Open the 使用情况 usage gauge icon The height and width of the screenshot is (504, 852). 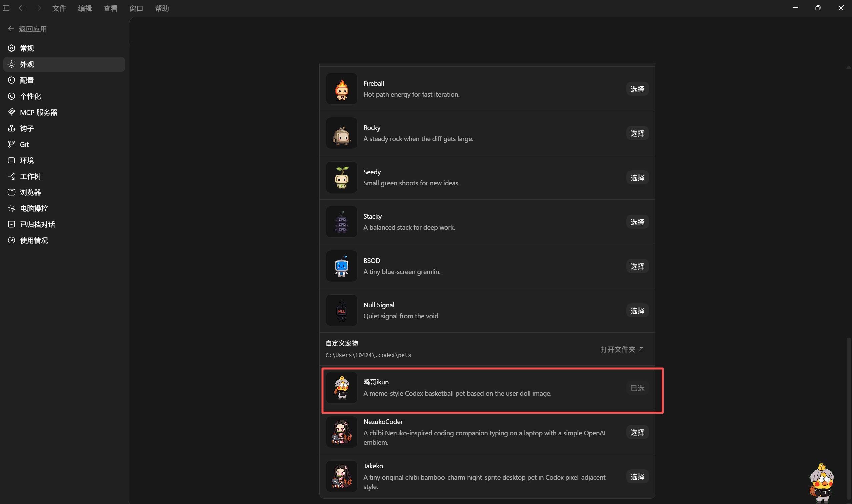pos(12,240)
